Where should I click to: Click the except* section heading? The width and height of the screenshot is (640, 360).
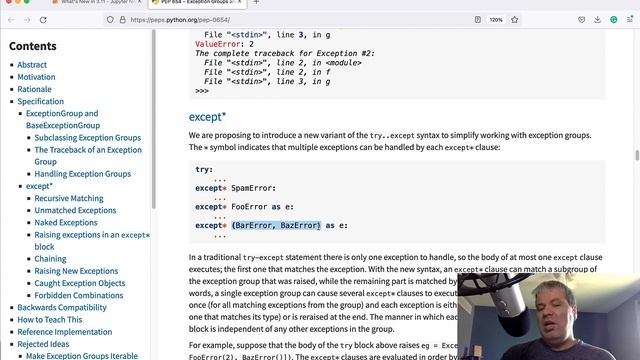(207, 117)
